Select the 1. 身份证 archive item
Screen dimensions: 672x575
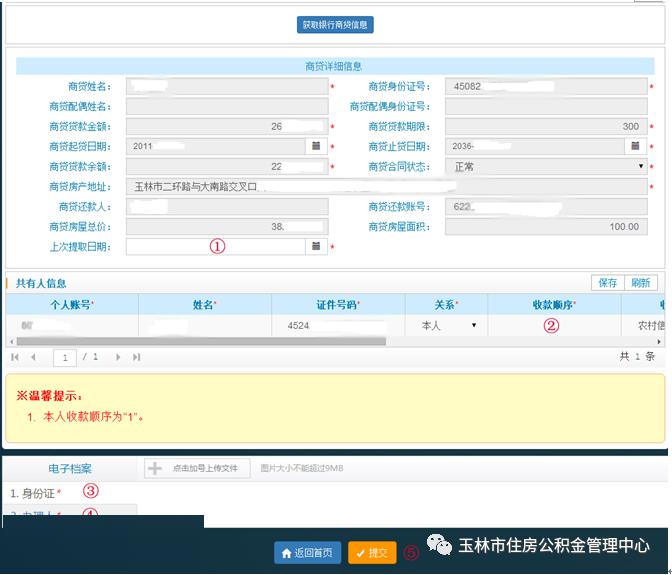tap(35, 494)
